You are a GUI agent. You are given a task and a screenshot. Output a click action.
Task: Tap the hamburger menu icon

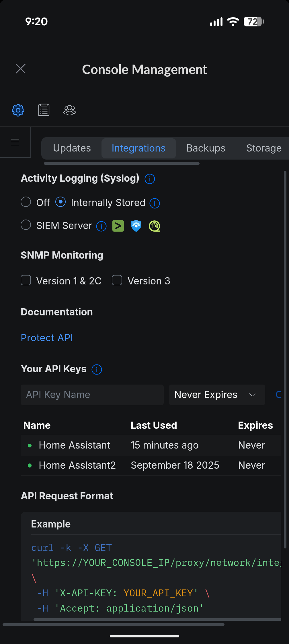click(15, 142)
